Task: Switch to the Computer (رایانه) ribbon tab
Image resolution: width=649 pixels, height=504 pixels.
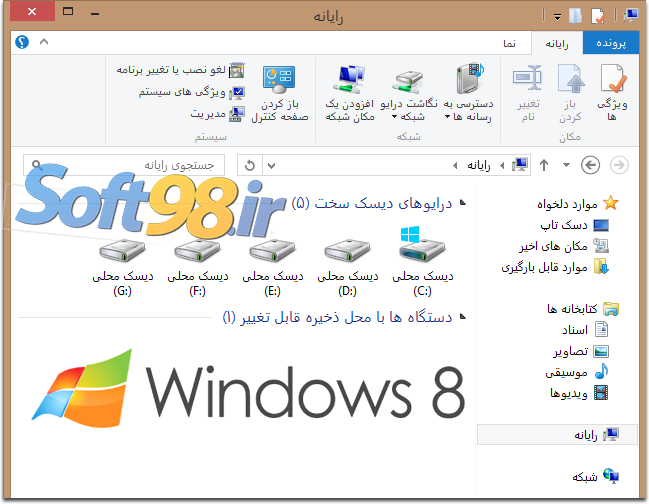Action: (x=557, y=43)
